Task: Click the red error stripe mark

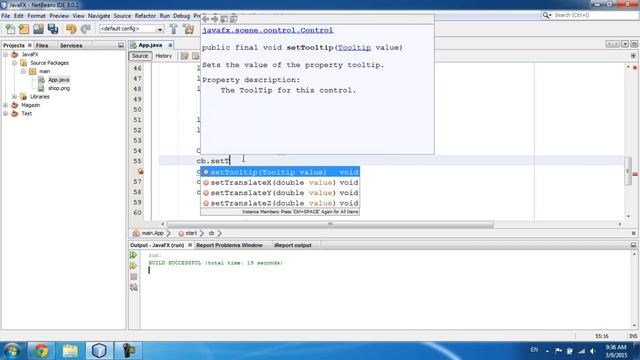Action: pos(635,174)
